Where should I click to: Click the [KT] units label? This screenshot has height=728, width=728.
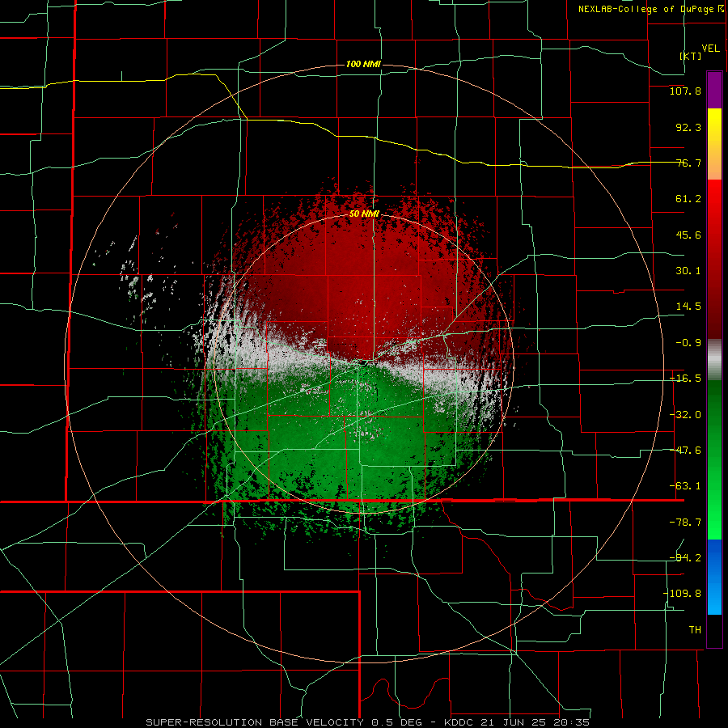(691, 56)
